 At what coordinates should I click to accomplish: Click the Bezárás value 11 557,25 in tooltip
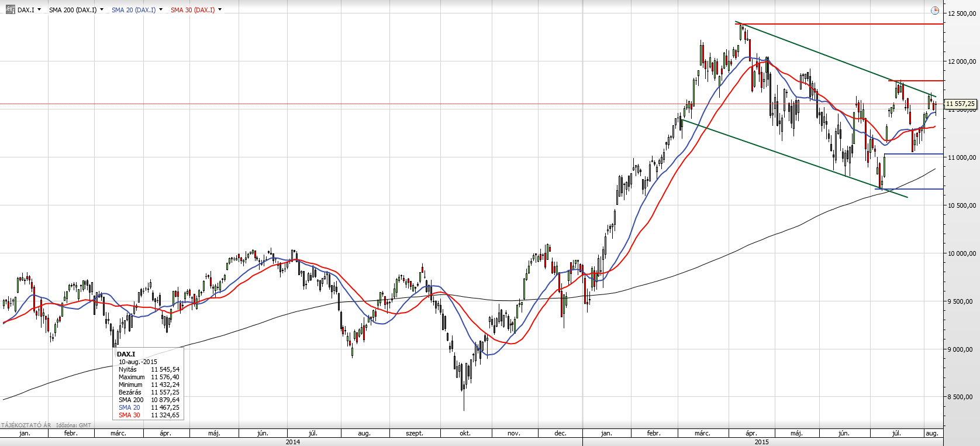(165, 392)
